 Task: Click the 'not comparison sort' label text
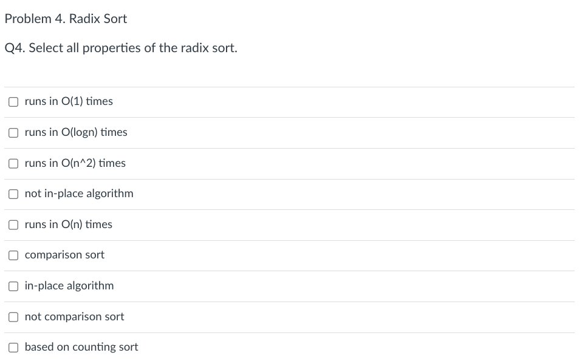click(74, 317)
